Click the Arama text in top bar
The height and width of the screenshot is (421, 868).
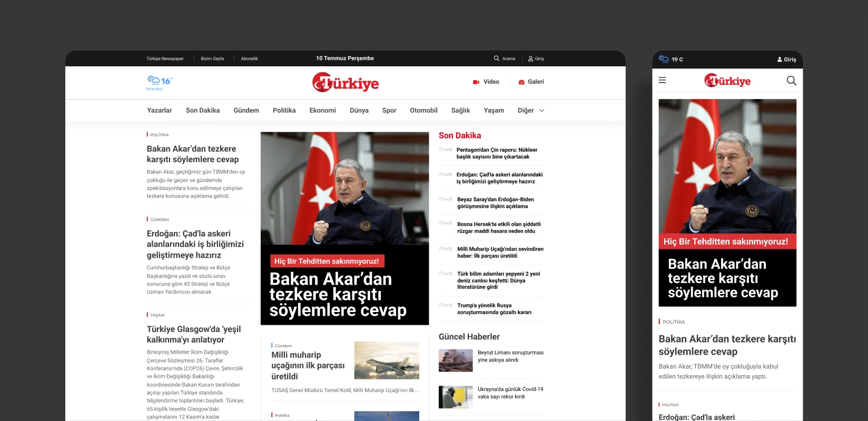point(509,58)
